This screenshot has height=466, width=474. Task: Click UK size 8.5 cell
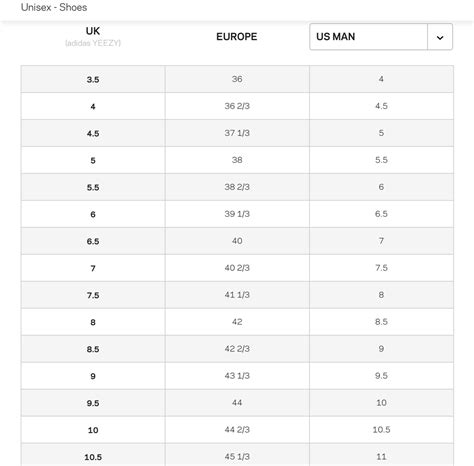(x=93, y=349)
